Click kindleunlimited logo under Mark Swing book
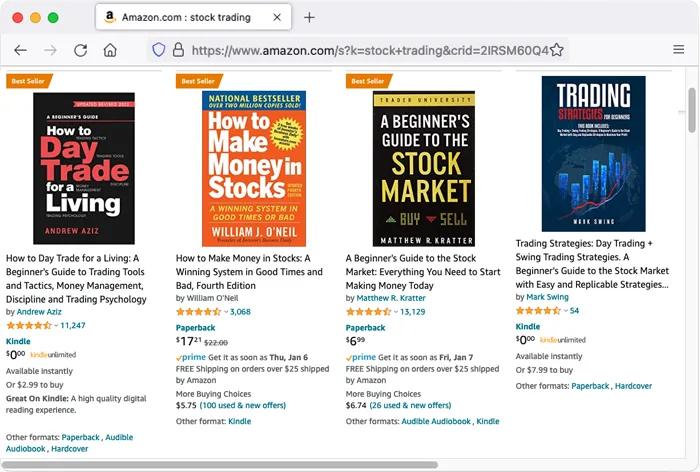This screenshot has height=472, width=700. (x=563, y=340)
